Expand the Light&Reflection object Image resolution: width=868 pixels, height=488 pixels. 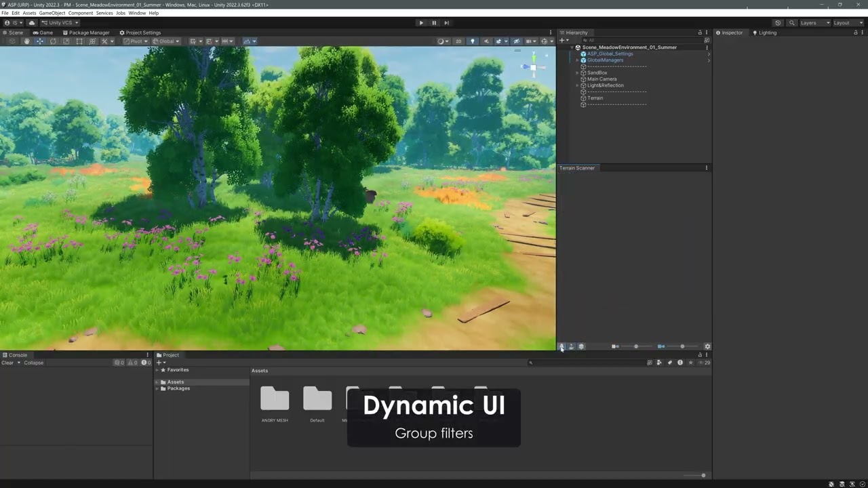tap(577, 85)
